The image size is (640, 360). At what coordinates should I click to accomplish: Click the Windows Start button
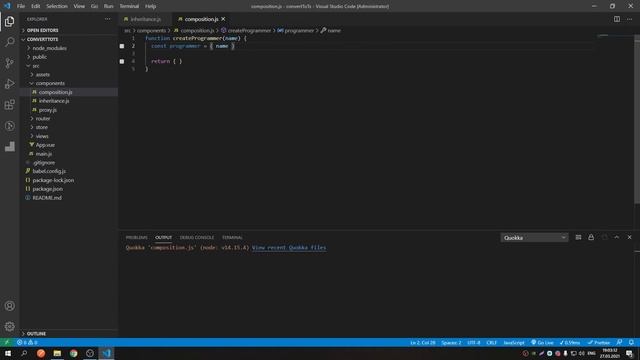click(8, 353)
